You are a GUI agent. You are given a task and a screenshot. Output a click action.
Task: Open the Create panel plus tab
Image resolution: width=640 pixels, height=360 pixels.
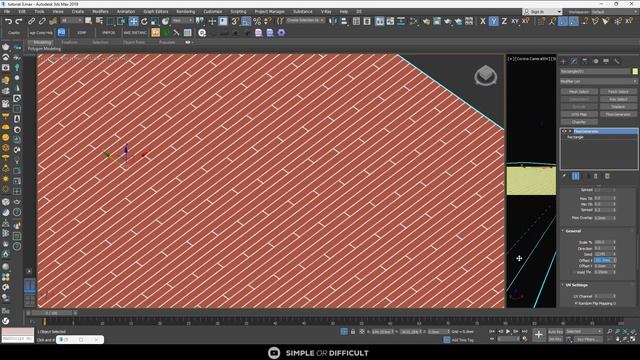coord(564,61)
